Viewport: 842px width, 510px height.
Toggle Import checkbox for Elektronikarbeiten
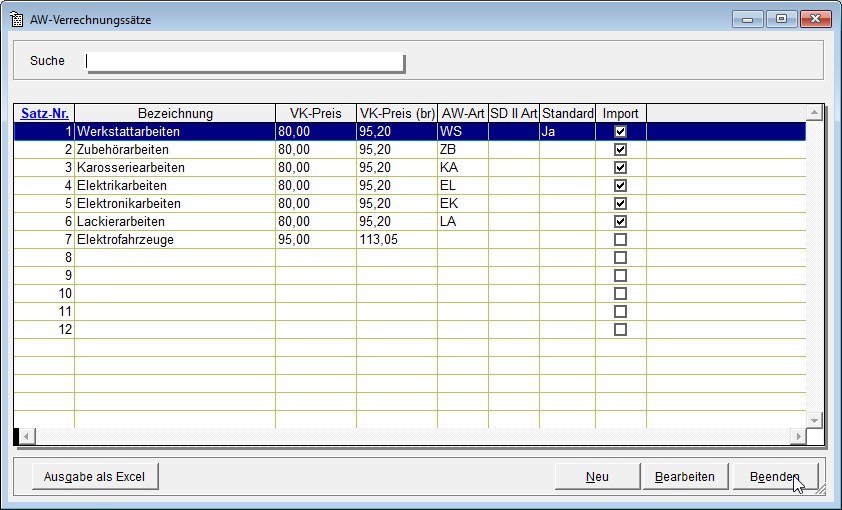pos(620,203)
